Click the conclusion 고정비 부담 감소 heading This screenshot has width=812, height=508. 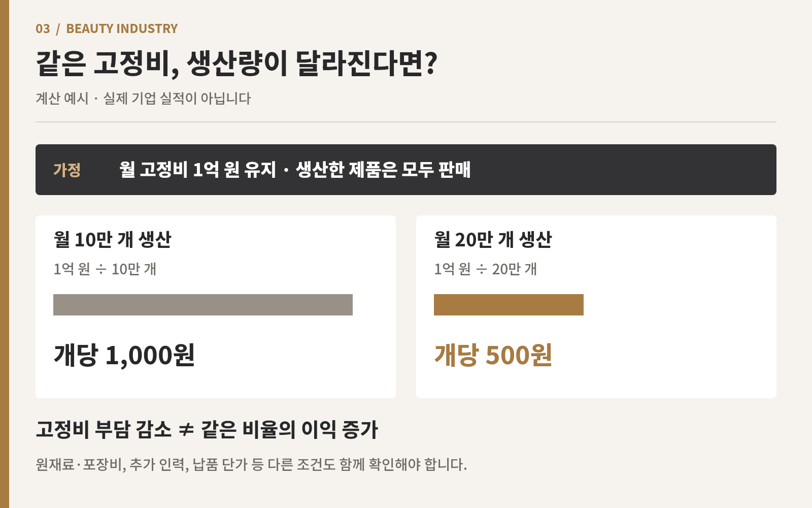[x=104, y=429]
